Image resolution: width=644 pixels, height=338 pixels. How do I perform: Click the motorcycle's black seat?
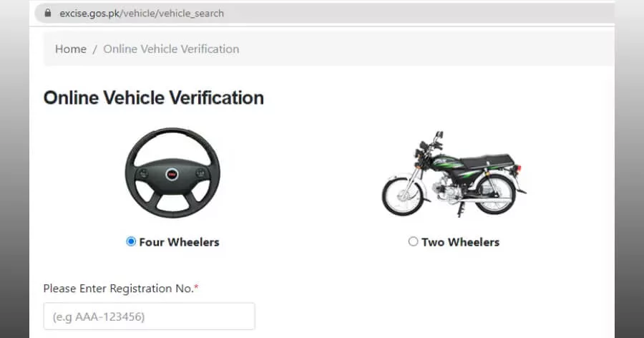[488, 161]
